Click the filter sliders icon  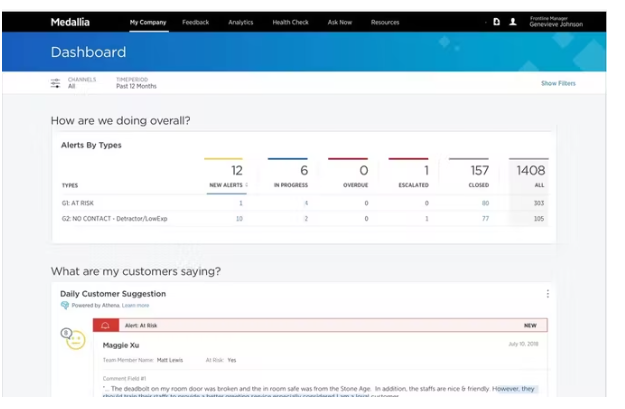click(56, 84)
